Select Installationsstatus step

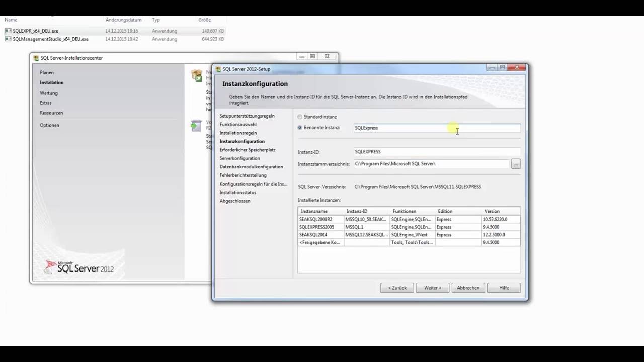237,193
